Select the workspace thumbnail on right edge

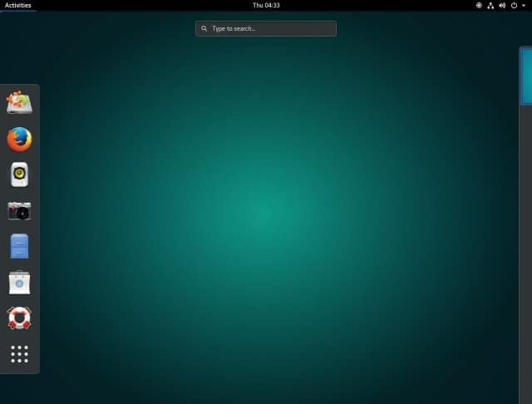coord(526,76)
